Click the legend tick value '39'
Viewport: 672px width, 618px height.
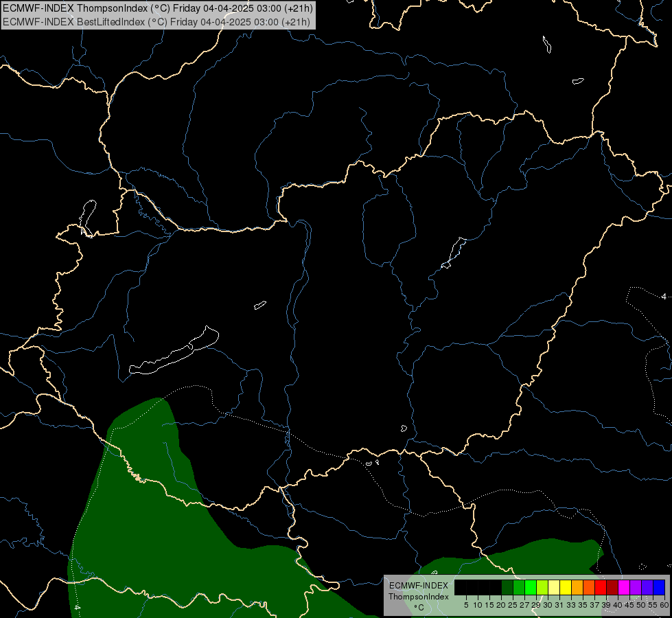606,605
